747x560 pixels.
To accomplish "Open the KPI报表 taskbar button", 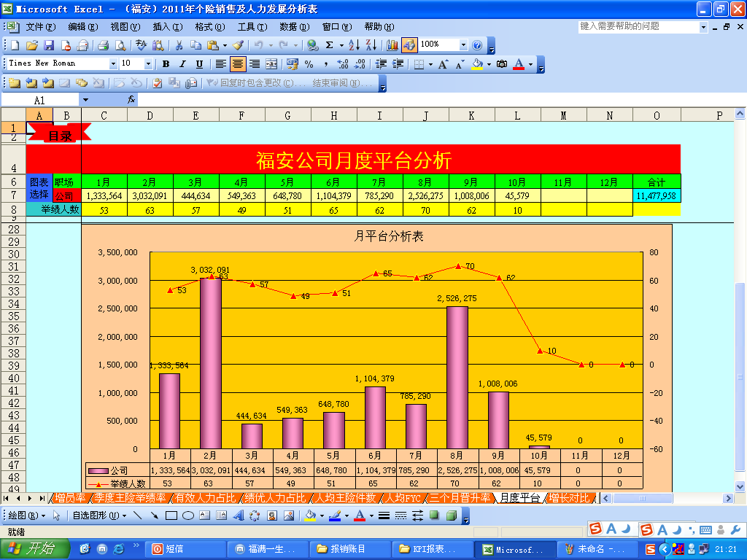I will pos(433,550).
